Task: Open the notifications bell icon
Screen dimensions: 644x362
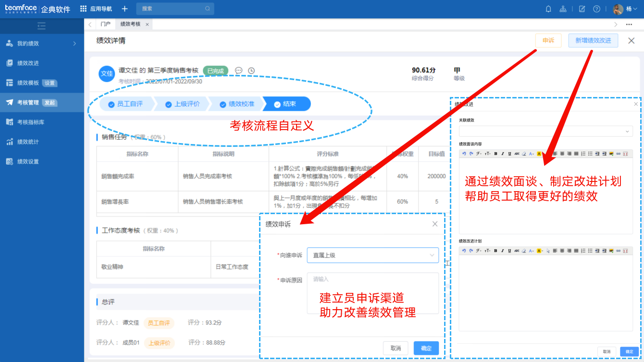Action: point(548,9)
